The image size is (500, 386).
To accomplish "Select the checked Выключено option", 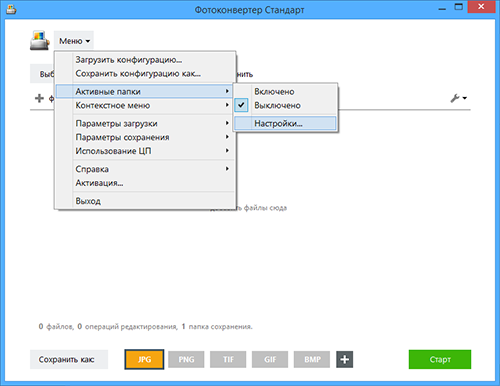I will pos(286,105).
